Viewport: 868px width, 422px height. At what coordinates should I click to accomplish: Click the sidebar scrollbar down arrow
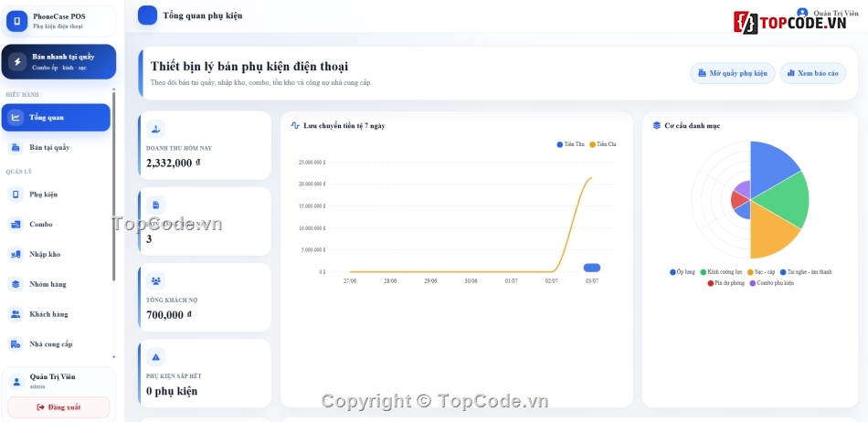click(x=114, y=357)
